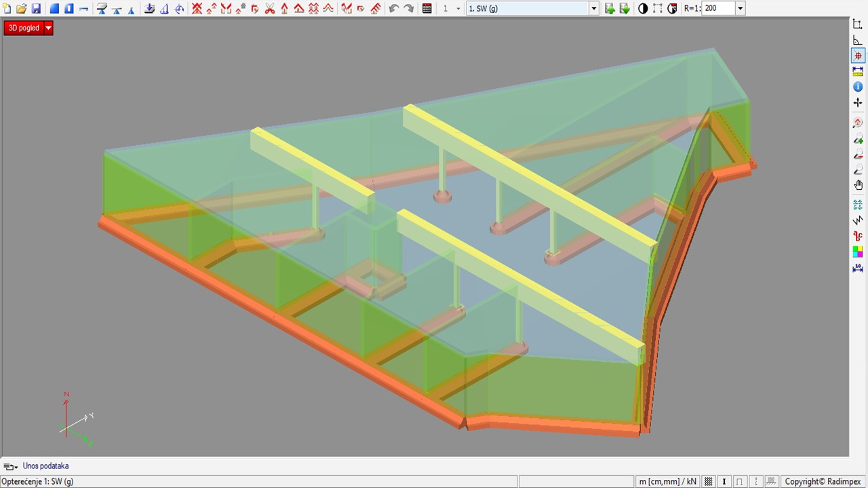Save the model with the floppy disk icon

[37, 9]
